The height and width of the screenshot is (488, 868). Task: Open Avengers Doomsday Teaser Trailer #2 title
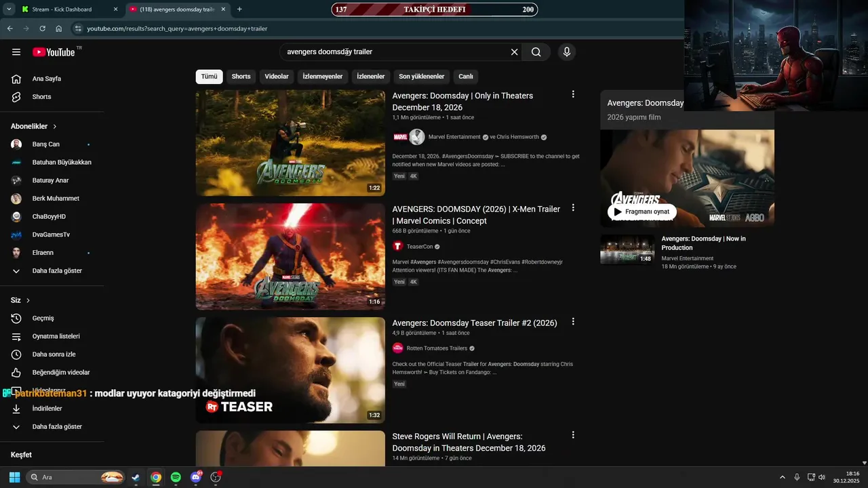click(475, 323)
